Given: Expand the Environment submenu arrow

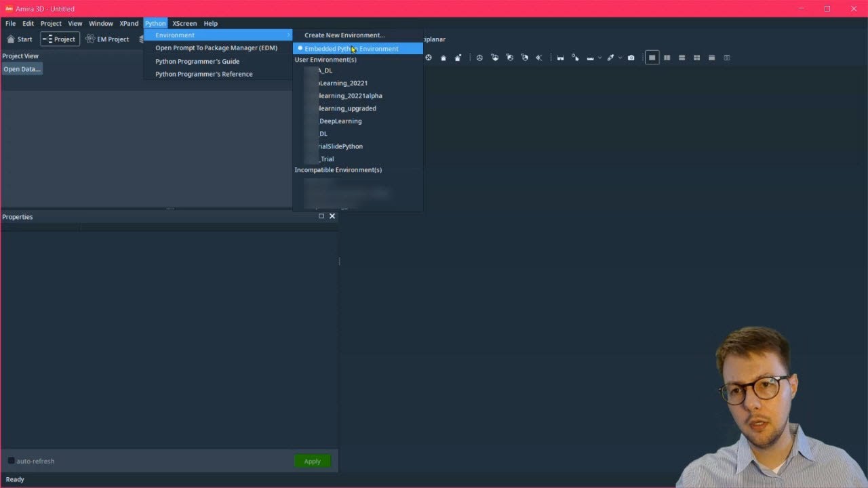Looking at the screenshot, I should tap(288, 35).
